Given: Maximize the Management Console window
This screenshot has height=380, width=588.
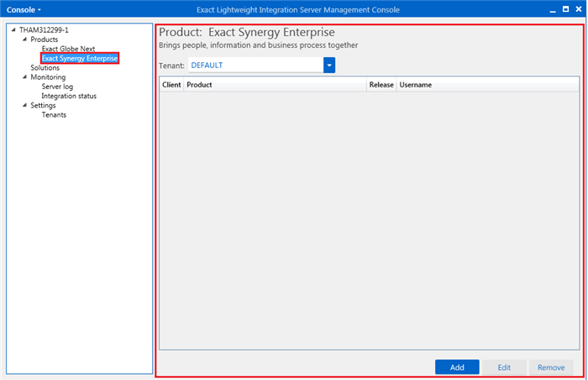Looking at the screenshot, I should 565,9.
